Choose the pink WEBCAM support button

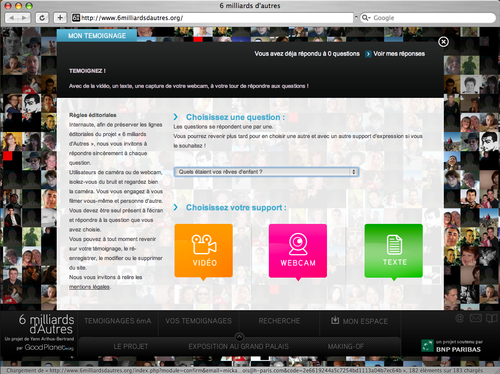click(x=298, y=250)
